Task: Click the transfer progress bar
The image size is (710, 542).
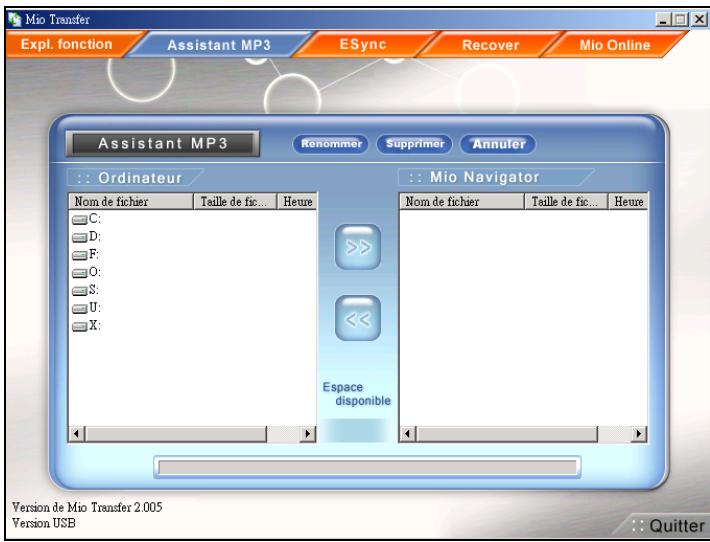Action: click(367, 467)
